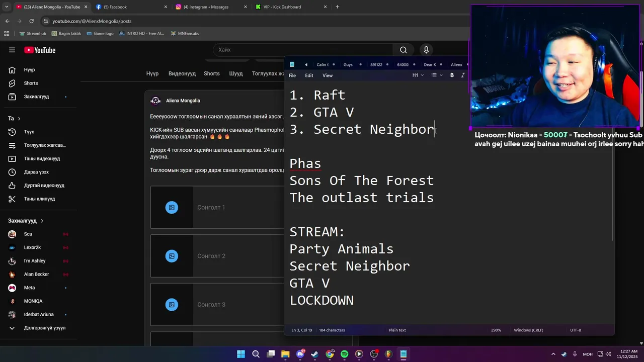Viewport: 644px width, 362px height.
Task: Apply italic formatting in Notepad
Action: tap(463, 75)
